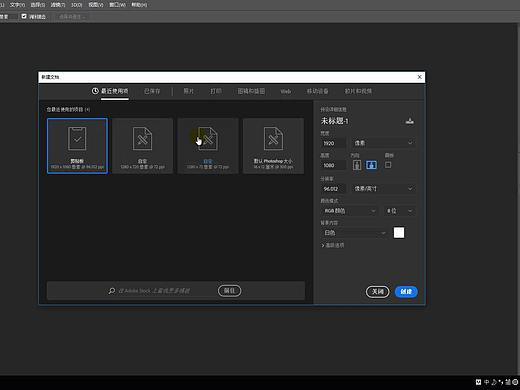520x390 pixels.
Task: Open the 3D menu in menu bar
Action: [x=77, y=5]
